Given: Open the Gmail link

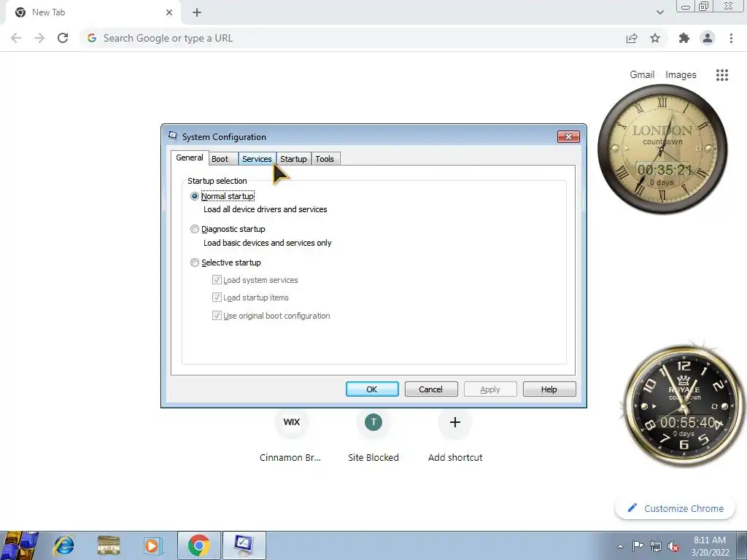Looking at the screenshot, I should pyautogui.click(x=642, y=75).
